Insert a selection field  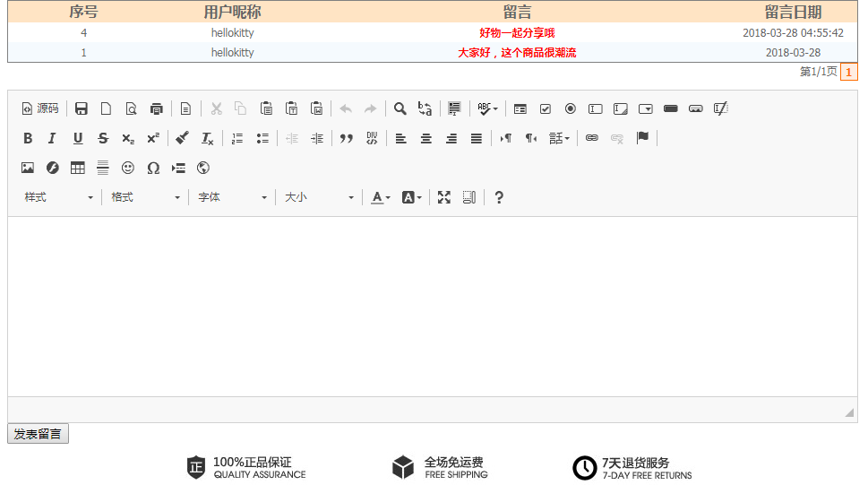pos(646,108)
